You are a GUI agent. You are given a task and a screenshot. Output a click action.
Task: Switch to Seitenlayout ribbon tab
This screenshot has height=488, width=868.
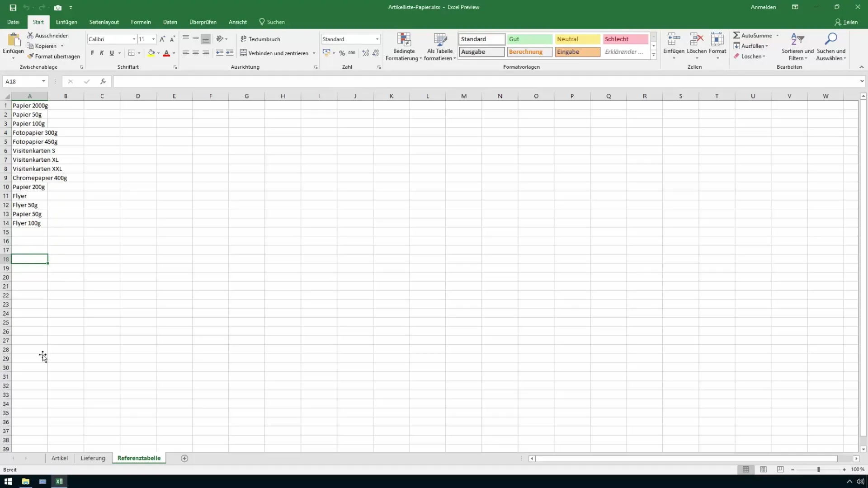click(104, 22)
